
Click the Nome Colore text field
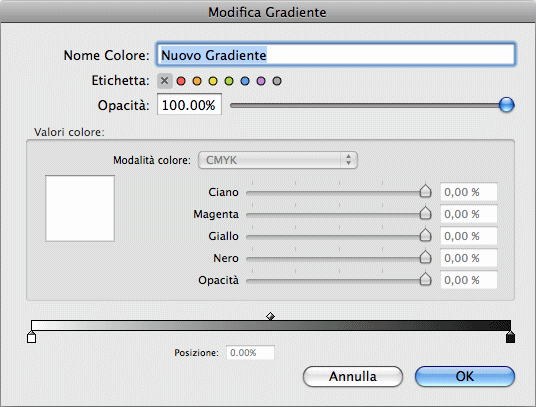(x=336, y=54)
